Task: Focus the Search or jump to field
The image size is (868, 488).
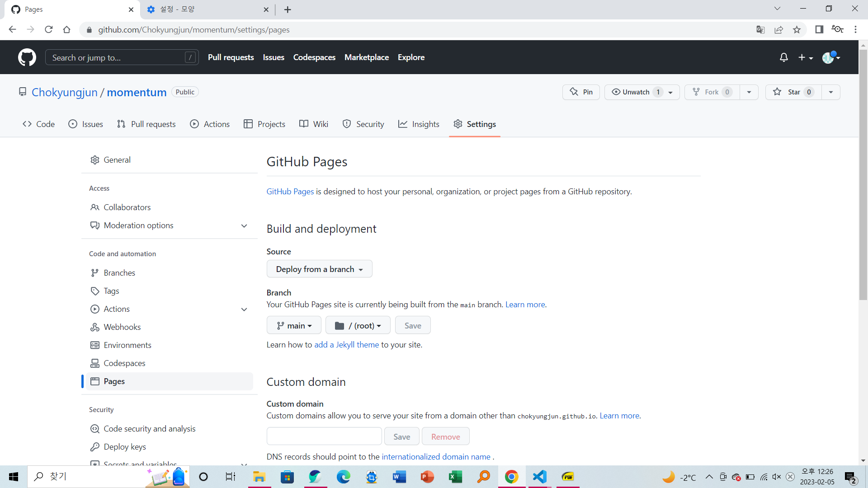Action: (122, 57)
